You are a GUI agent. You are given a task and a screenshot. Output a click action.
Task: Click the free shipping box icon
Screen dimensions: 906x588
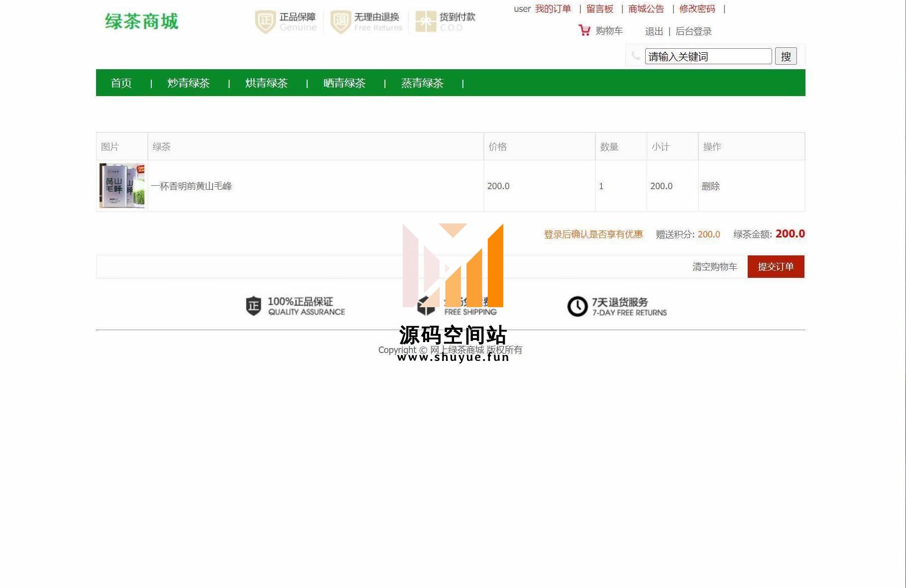[x=426, y=307]
